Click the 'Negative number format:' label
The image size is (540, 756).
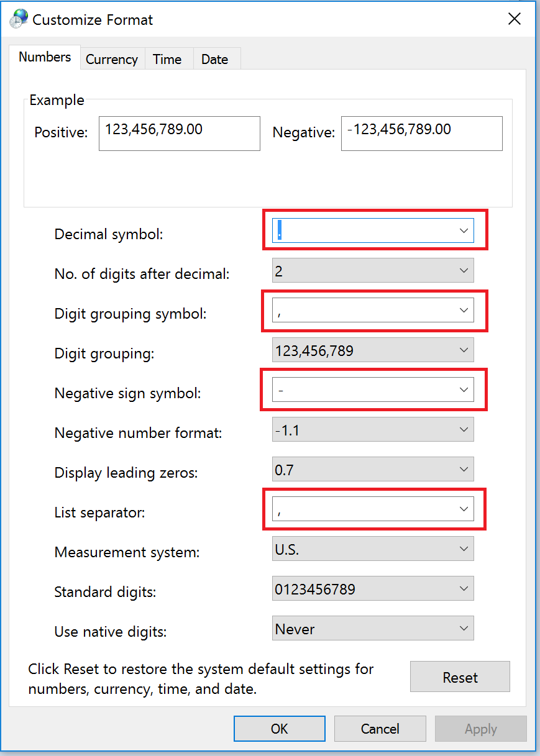pyautogui.click(x=139, y=433)
